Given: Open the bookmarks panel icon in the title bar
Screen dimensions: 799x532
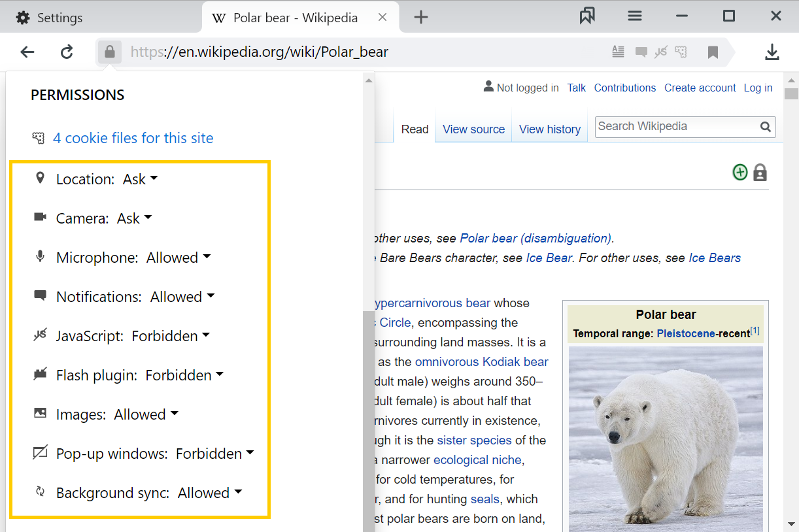Looking at the screenshot, I should point(587,16).
